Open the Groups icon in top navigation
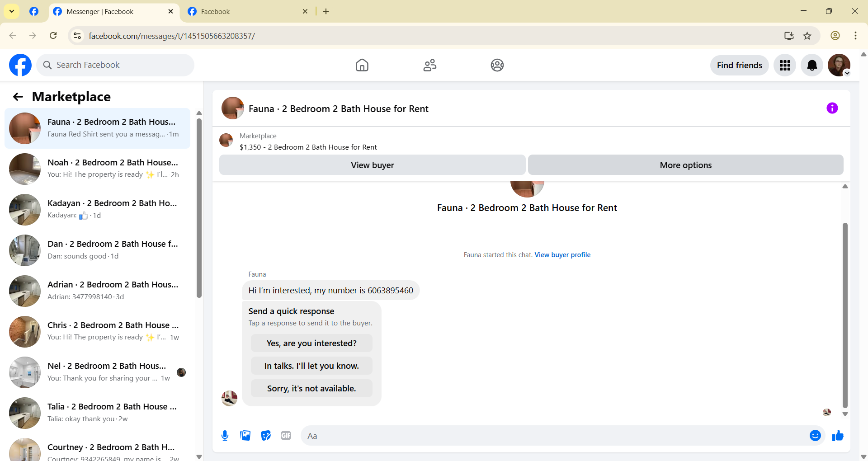This screenshot has height=461, width=868. pos(497,65)
